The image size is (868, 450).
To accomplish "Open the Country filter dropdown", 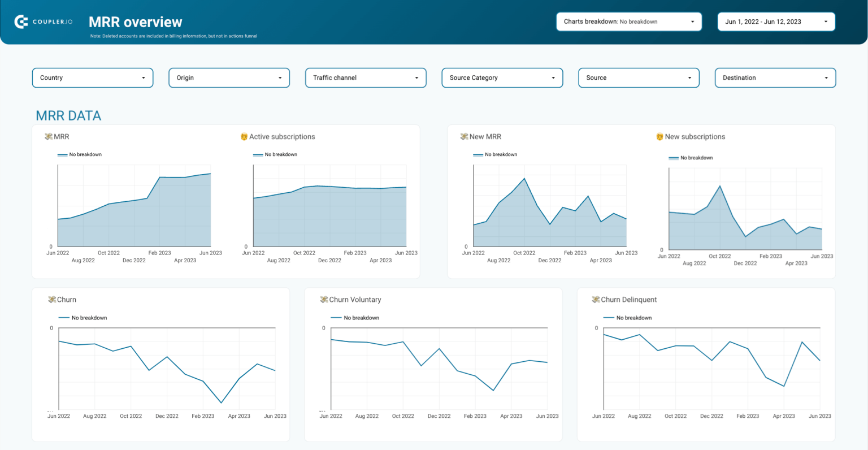I will point(92,77).
